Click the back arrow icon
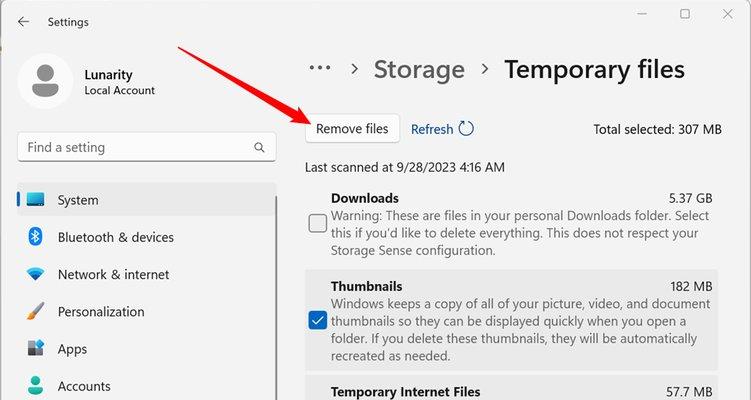Screen dimensions: 751x400 click(23, 22)
